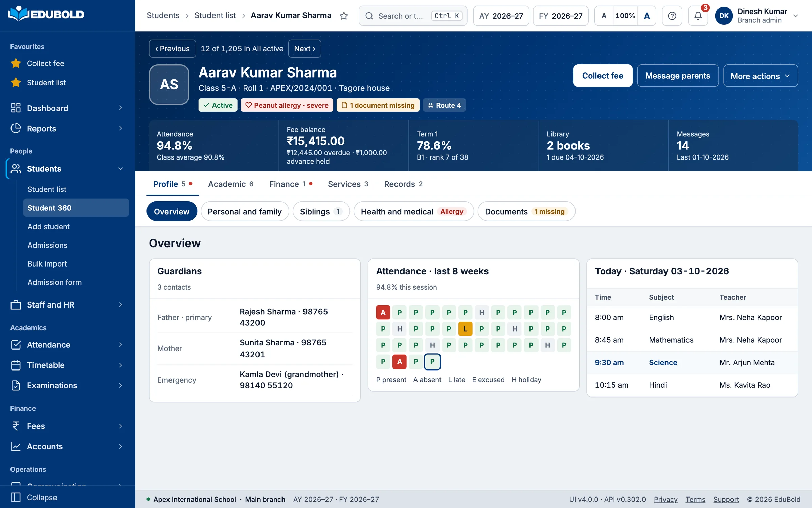Click the Attendance checkbox icon in sidebar
The image size is (812, 508).
[x=16, y=345]
